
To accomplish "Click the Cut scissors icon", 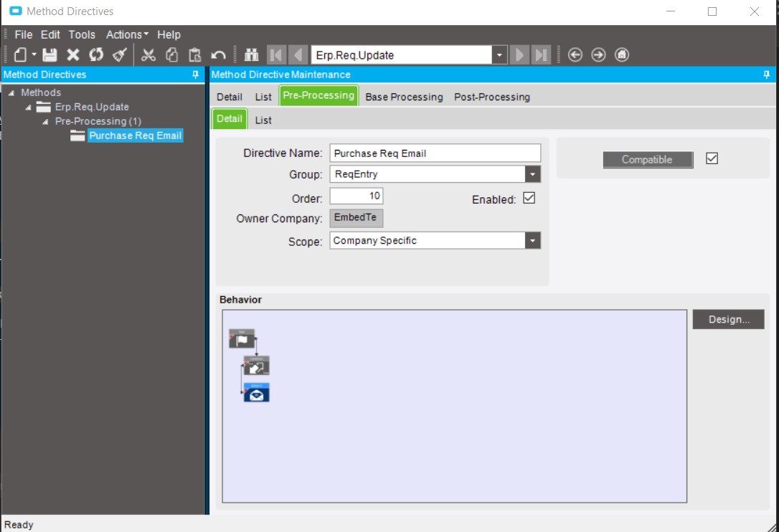I will pos(148,55).
